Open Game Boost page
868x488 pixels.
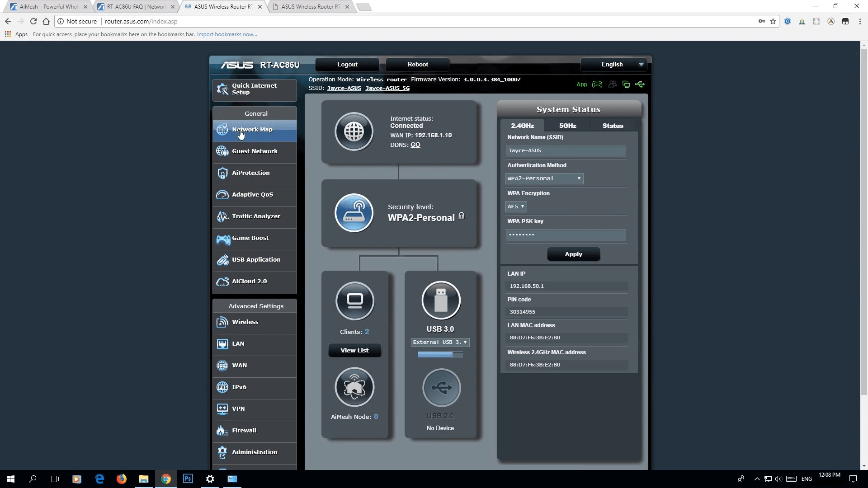[x=255, y=238]
